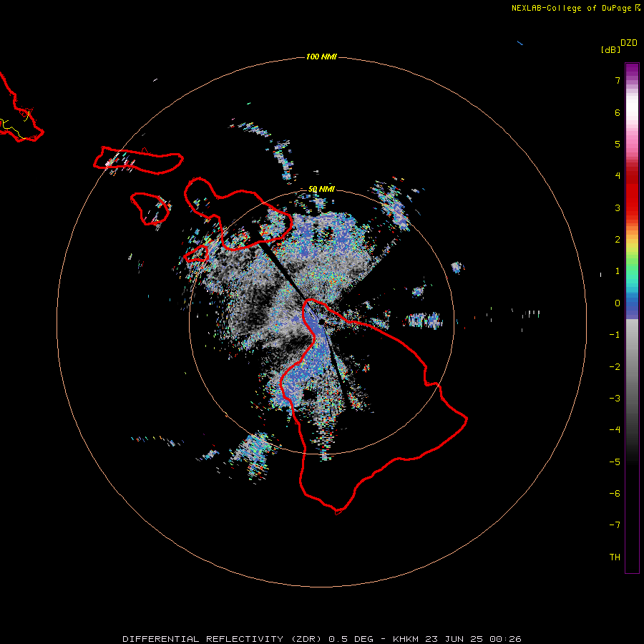644x644 pixels.
Task: Click the 0 value on the color scale
Action: [618, 303]
